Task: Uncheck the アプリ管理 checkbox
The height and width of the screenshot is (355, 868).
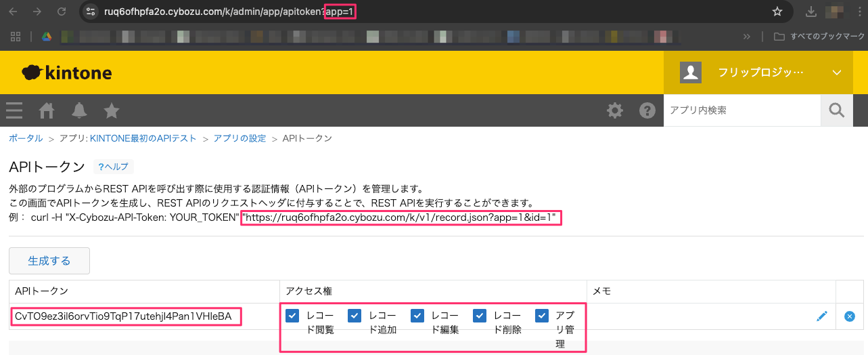Action: click(x=542, y=316)
